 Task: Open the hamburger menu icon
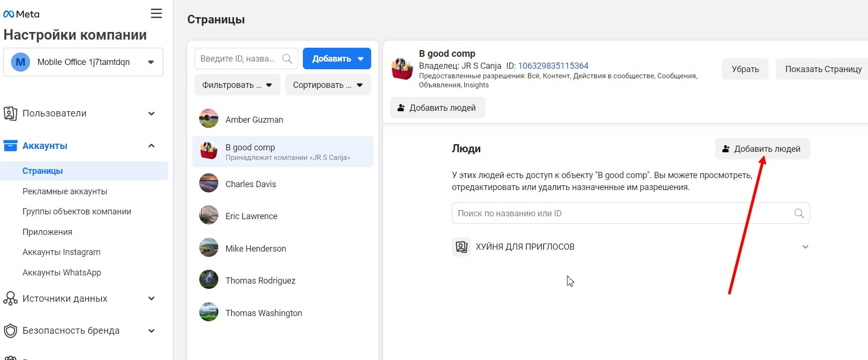coord(156,13)
